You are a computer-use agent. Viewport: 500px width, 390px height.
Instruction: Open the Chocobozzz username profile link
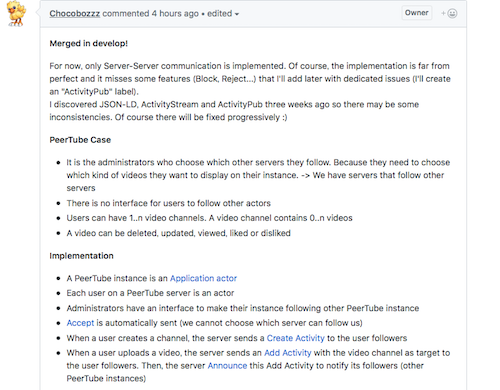pos(75,14)
